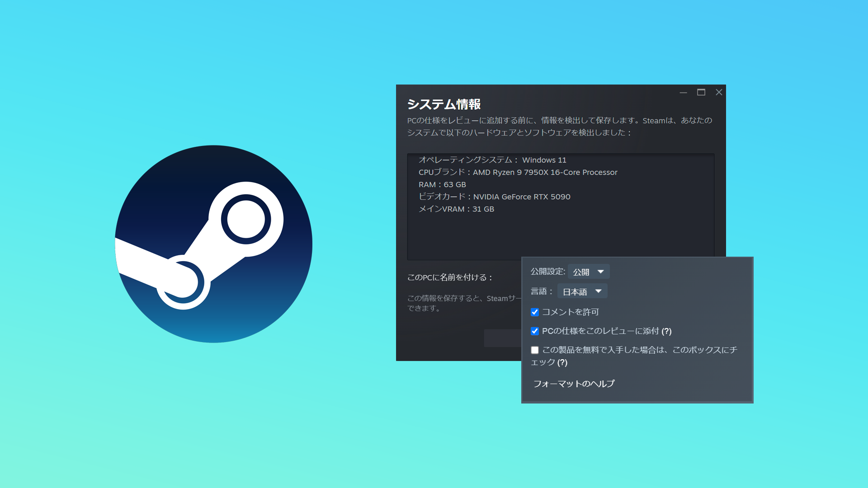Check the この製品を無料で入手した場合 box

pyautogui.click(x=535, y=350)
